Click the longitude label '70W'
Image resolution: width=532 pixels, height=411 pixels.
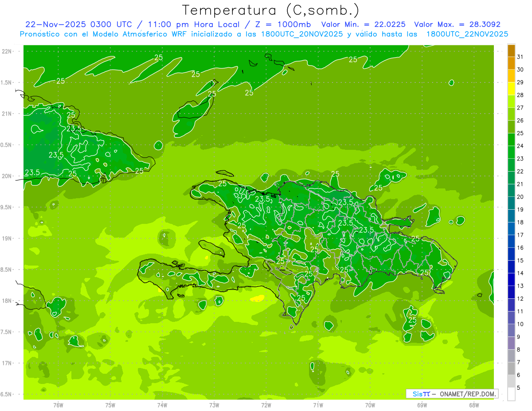pos(370,405)
